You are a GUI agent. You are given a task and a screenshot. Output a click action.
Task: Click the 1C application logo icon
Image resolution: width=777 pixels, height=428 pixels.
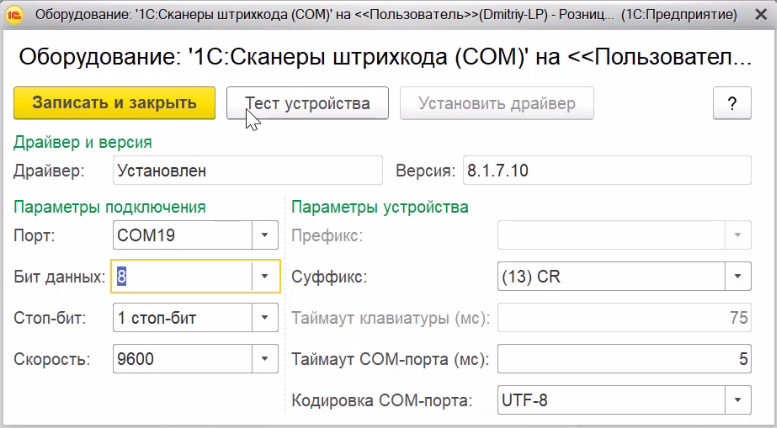[14, 15]
